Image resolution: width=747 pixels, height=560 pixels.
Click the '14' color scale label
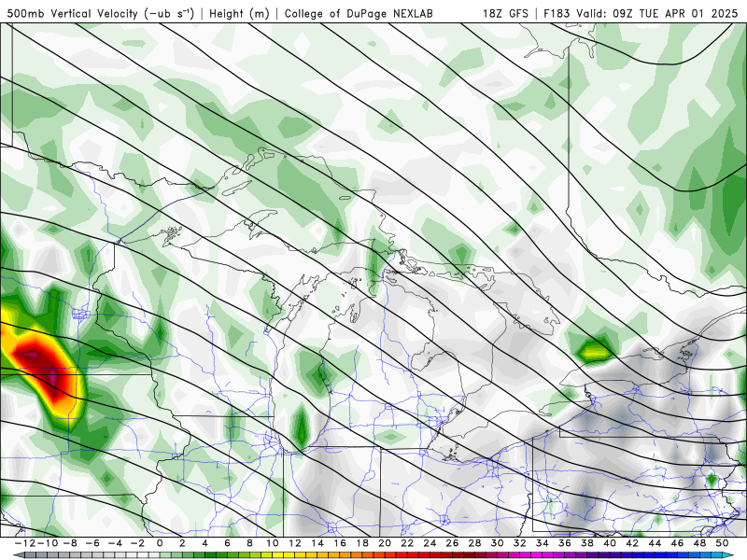point(317,543)
